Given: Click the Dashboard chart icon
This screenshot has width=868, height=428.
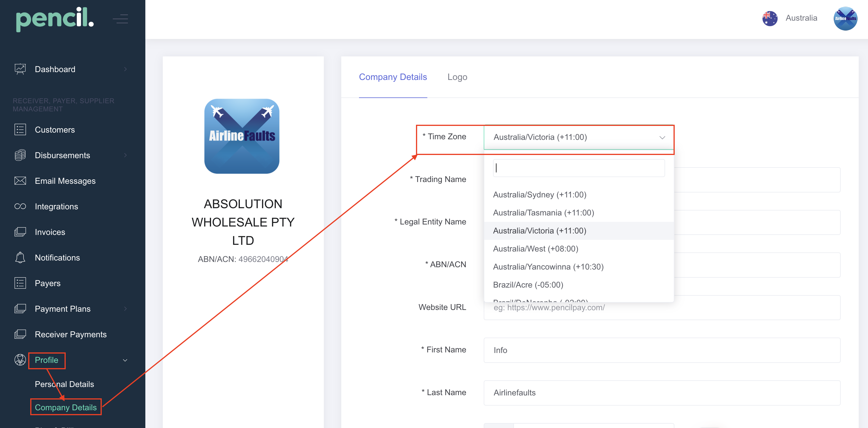Looking at the screenshot, I should click(20, 69).
